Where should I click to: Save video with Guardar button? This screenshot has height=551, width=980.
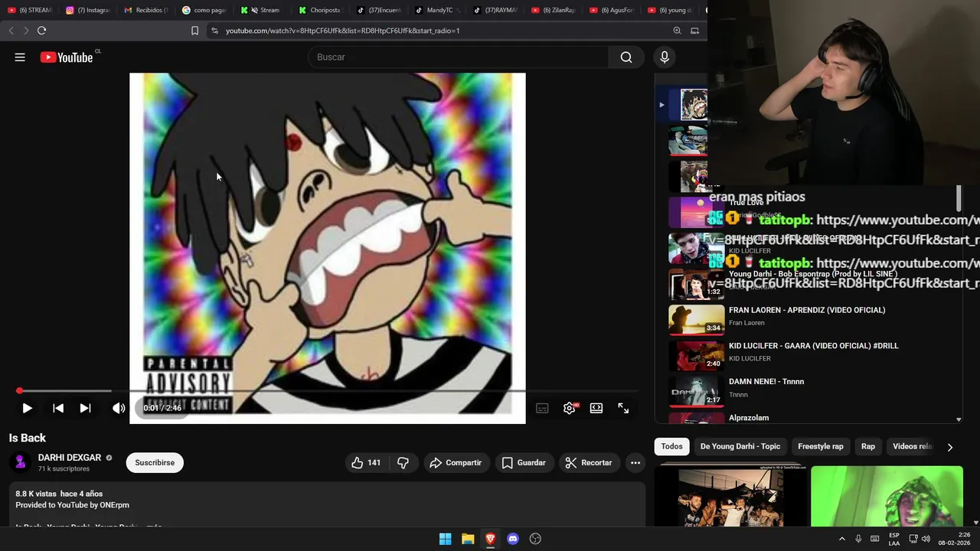click(524, 462)
